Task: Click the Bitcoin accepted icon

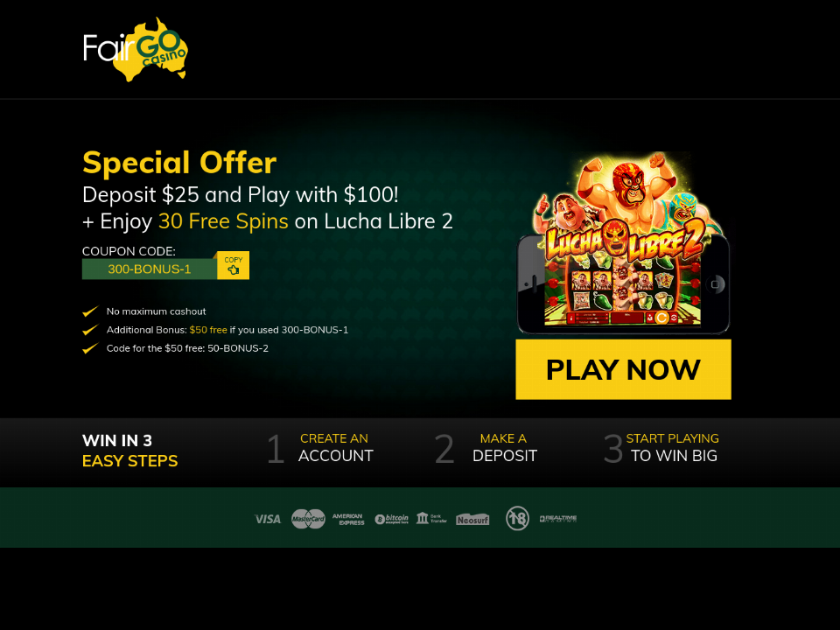Action: tap(392, 519)
